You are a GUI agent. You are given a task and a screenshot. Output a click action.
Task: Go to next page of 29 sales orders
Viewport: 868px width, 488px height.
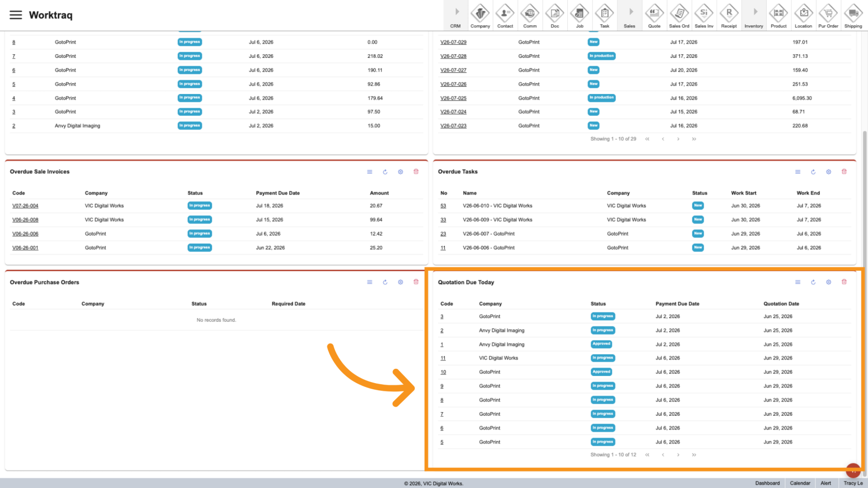click(x=678, y=139)
